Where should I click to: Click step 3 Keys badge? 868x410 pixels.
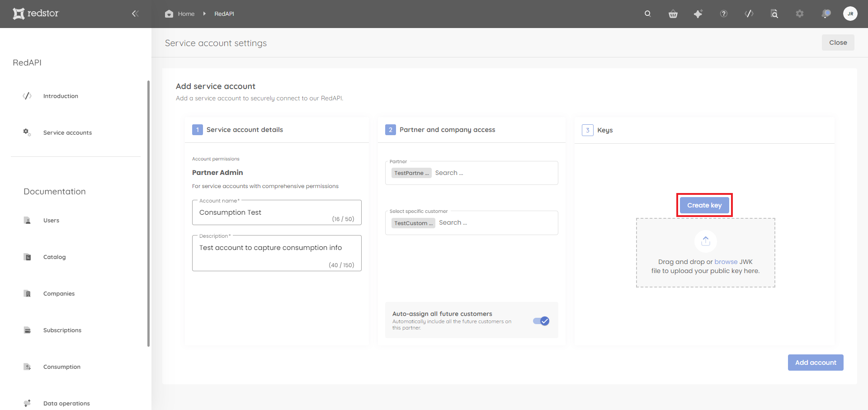click(587, 130)
